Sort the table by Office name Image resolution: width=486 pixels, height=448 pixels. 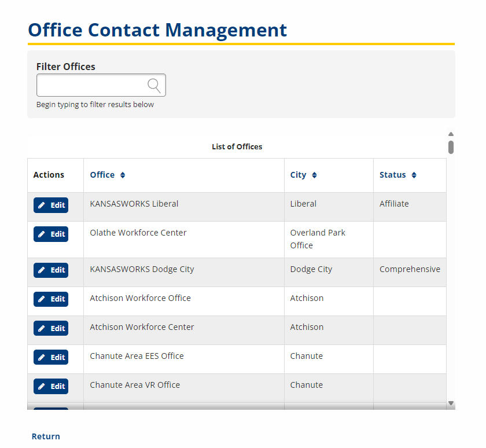coord(102,175)
